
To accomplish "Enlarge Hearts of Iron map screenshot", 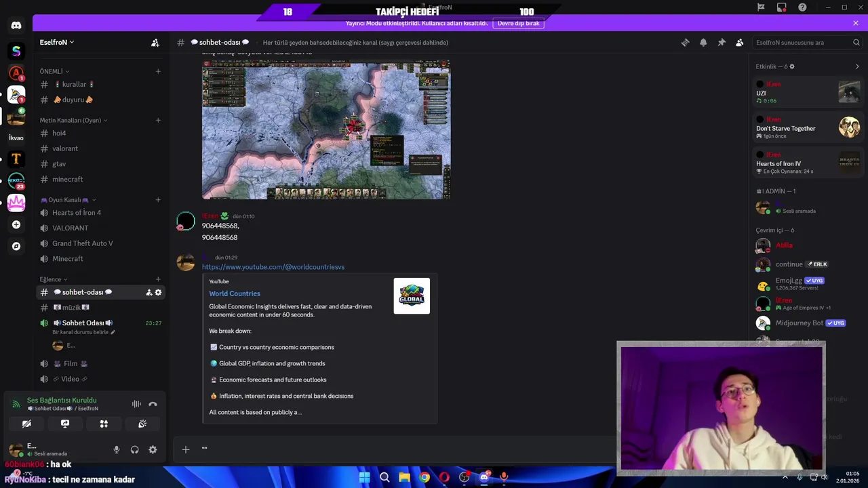I will click(326, 129).
